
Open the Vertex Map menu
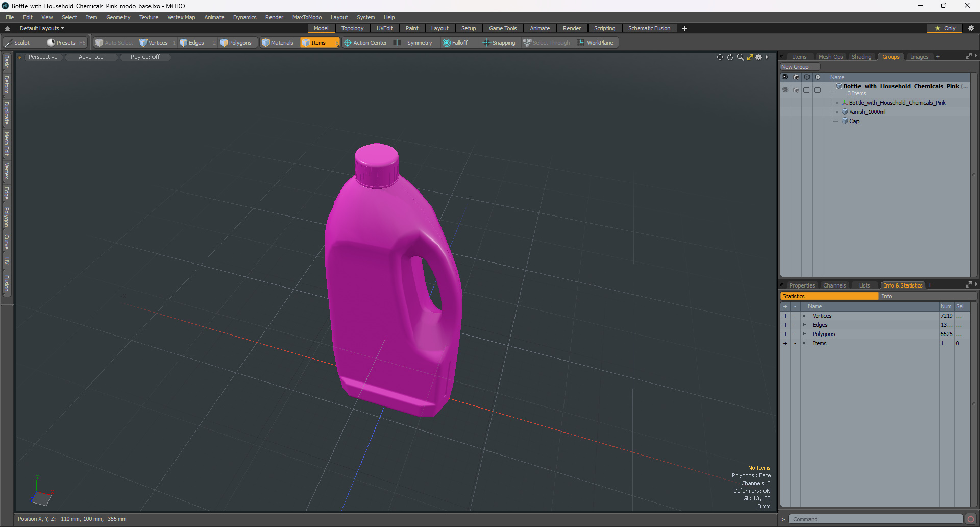click(x=181, y=17)
